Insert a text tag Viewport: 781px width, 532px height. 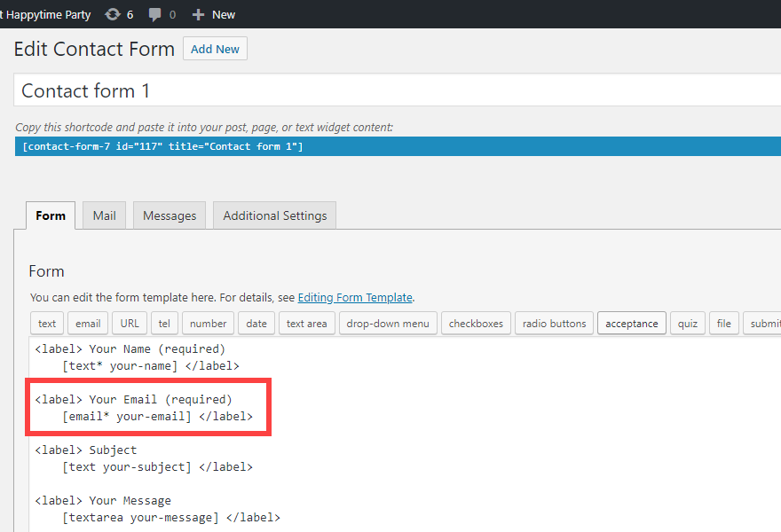(47, 324)
